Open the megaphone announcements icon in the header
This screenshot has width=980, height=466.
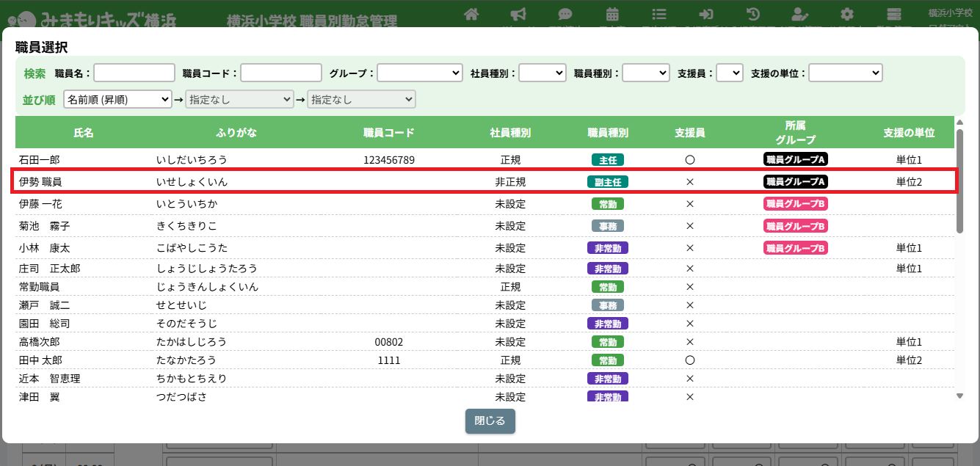(518, 15)
